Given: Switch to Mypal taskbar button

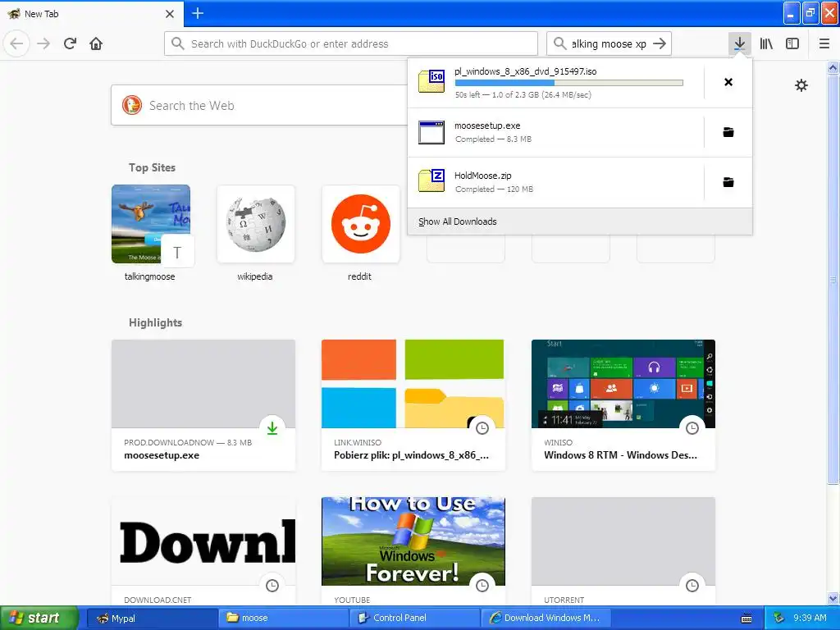Looking at the screenshot, I should point(152,618).
